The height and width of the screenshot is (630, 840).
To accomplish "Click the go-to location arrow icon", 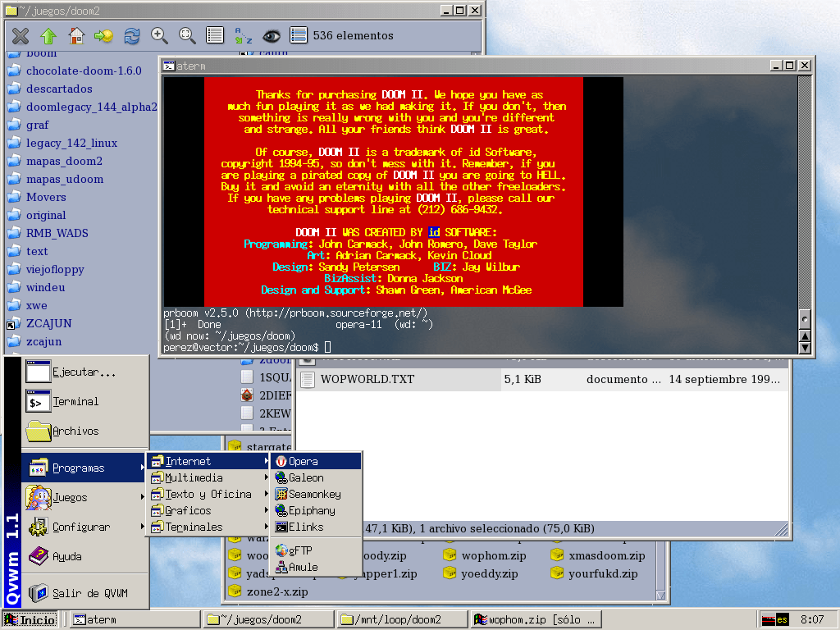I will tap(104, 36).
